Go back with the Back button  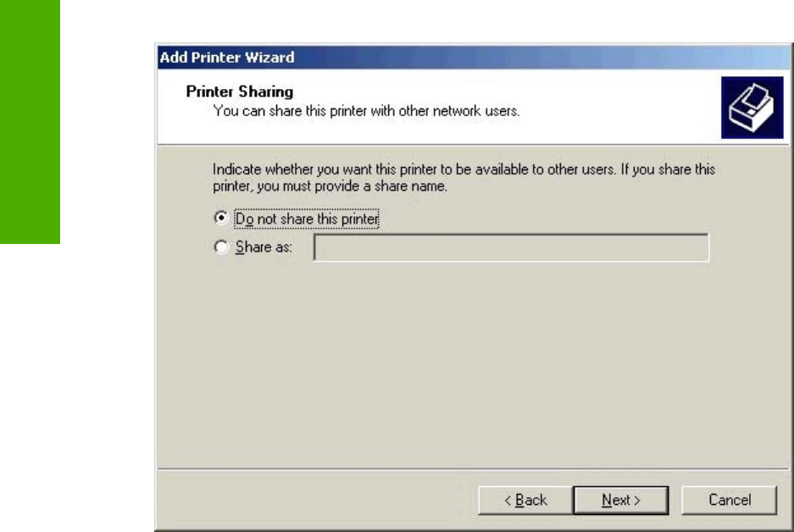525,501
